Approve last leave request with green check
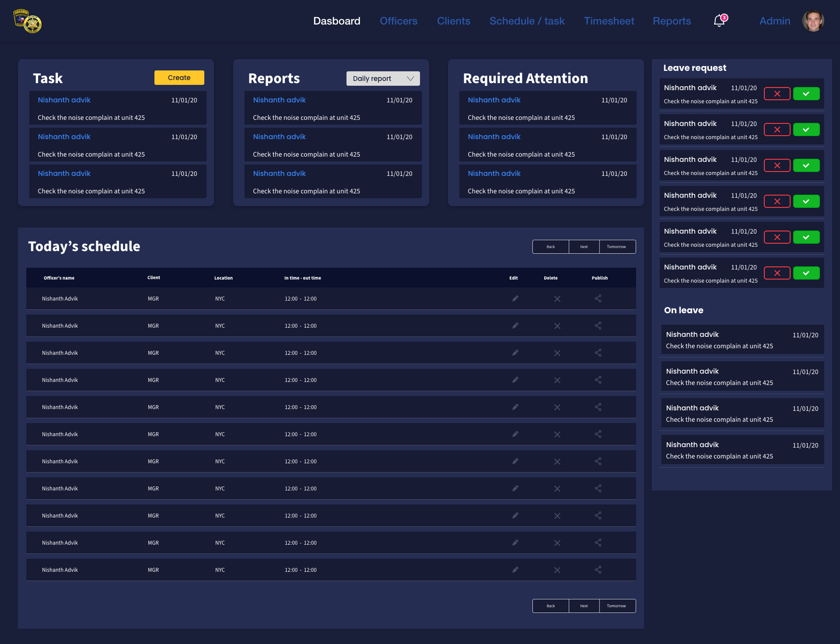The image size is (840, 644). 806,273
